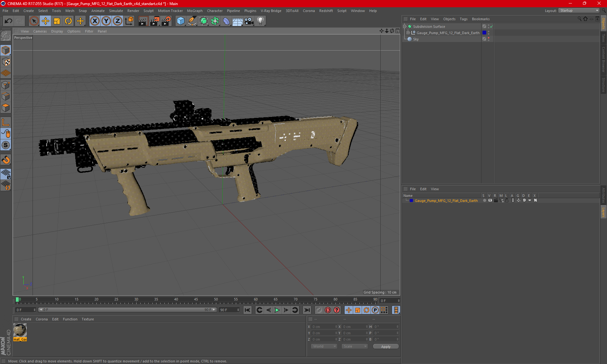
Task: Select the Move tool in top toolbar
Action: tap(46, 21)
